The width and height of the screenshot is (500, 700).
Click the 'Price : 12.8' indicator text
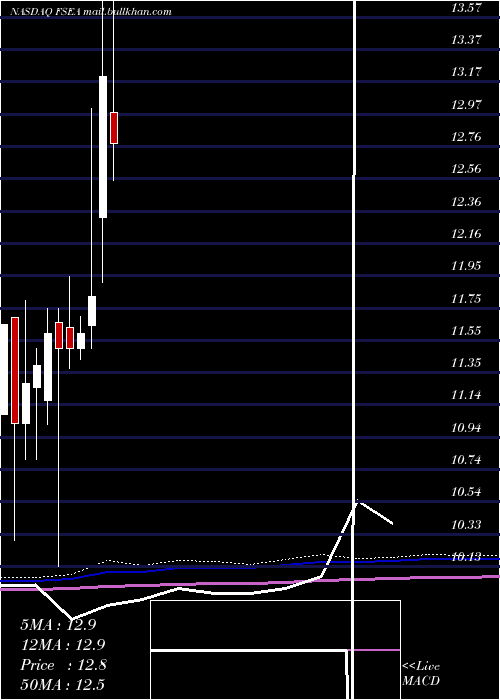pos(63,665)
